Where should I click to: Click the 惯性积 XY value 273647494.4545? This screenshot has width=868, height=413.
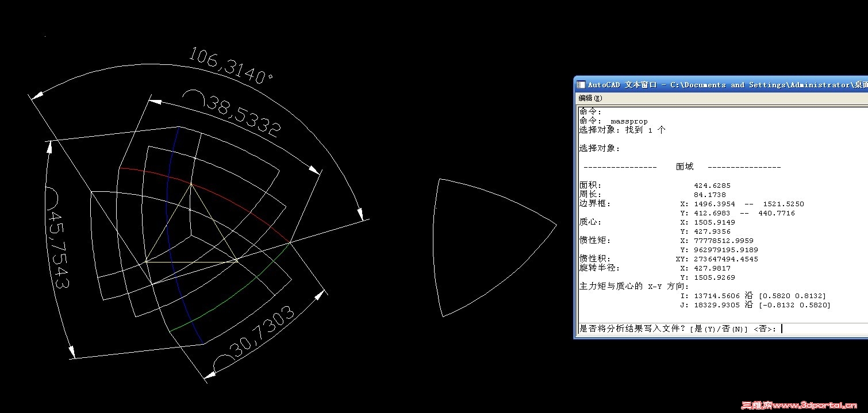point(726,259)
